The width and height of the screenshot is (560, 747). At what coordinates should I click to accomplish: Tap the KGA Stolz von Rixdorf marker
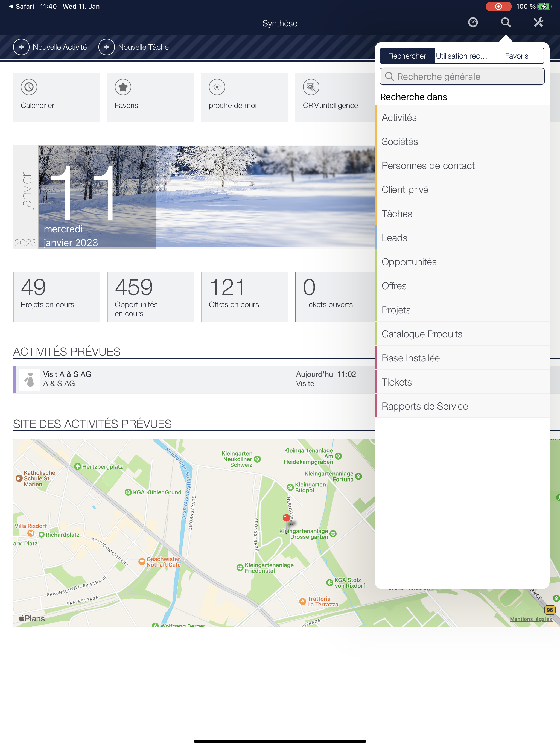[x=329, y=583]
